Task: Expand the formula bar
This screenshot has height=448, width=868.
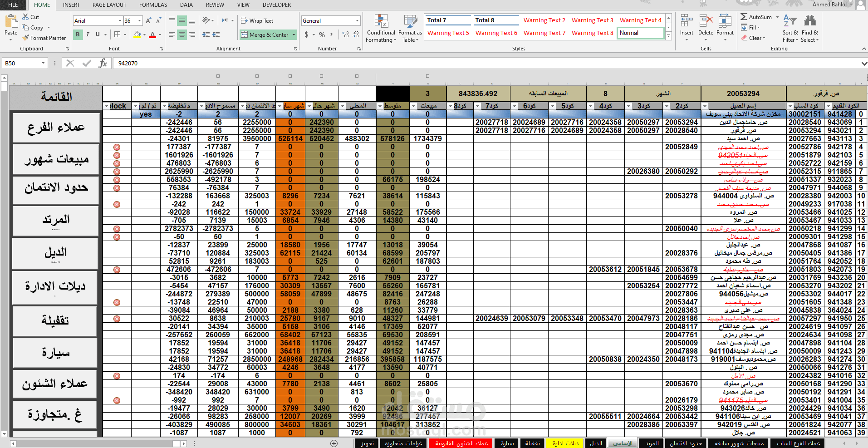Action: (863, 63)
